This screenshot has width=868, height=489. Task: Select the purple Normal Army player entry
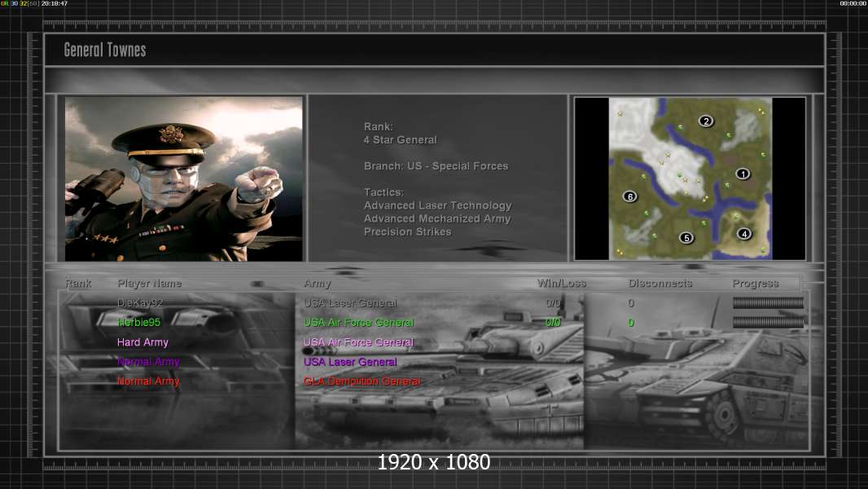[148, 362]
